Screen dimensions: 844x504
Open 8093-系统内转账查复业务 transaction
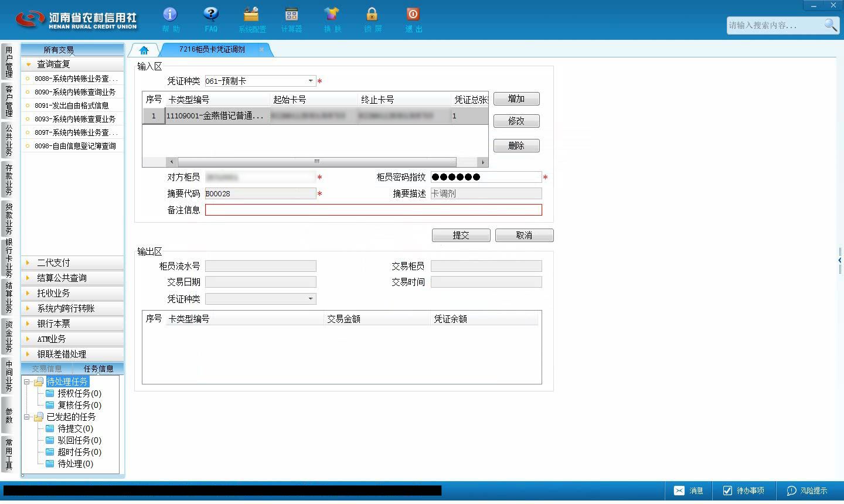73,119
